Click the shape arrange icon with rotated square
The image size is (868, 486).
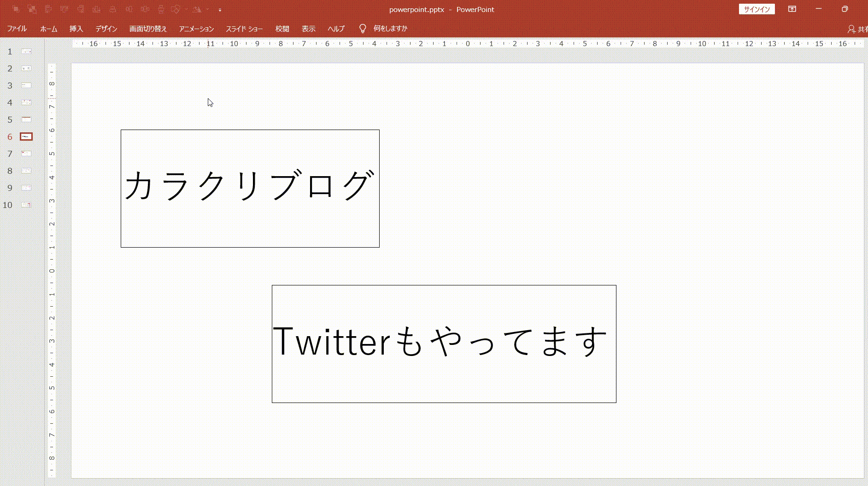[176, 9]
